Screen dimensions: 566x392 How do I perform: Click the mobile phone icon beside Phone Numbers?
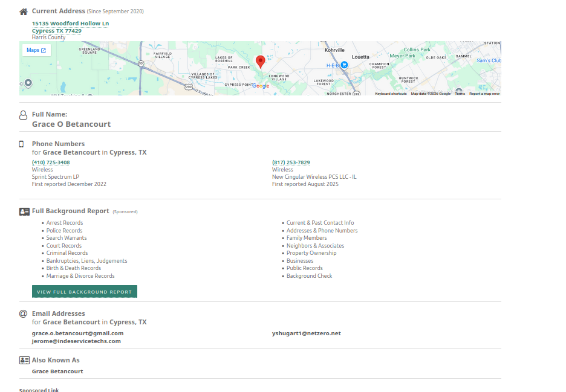tap(22, 144)
